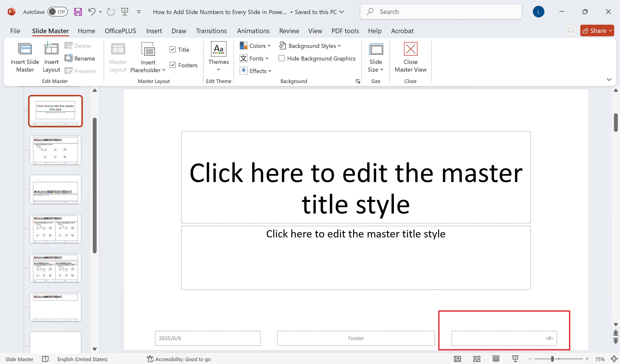The image size is (620, 364).
Task: Open Saved to this PC dropdown
Action: 319,12
